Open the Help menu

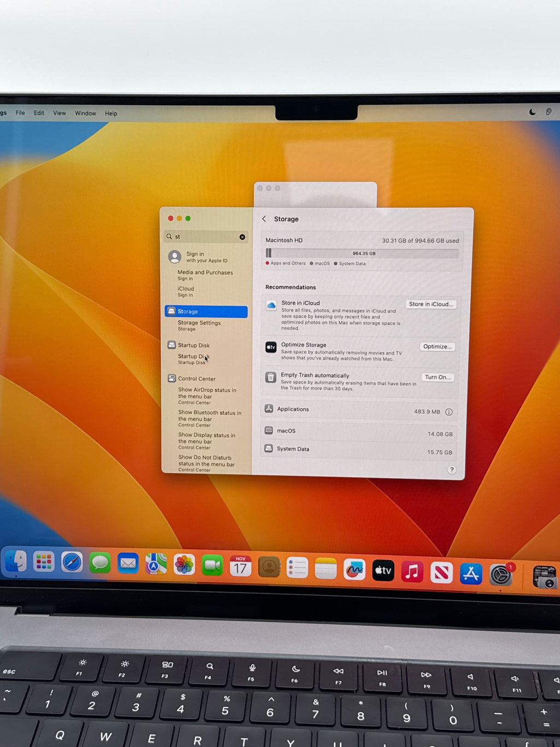(x=111, y=113)
